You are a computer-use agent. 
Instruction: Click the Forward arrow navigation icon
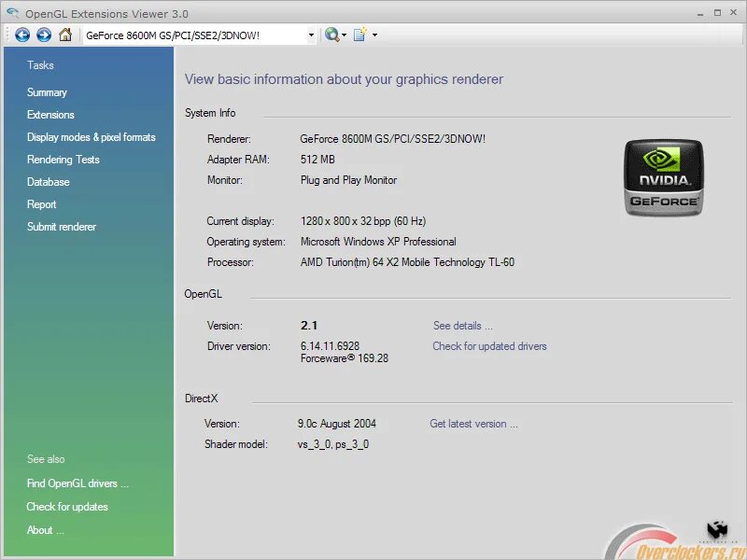44,35
